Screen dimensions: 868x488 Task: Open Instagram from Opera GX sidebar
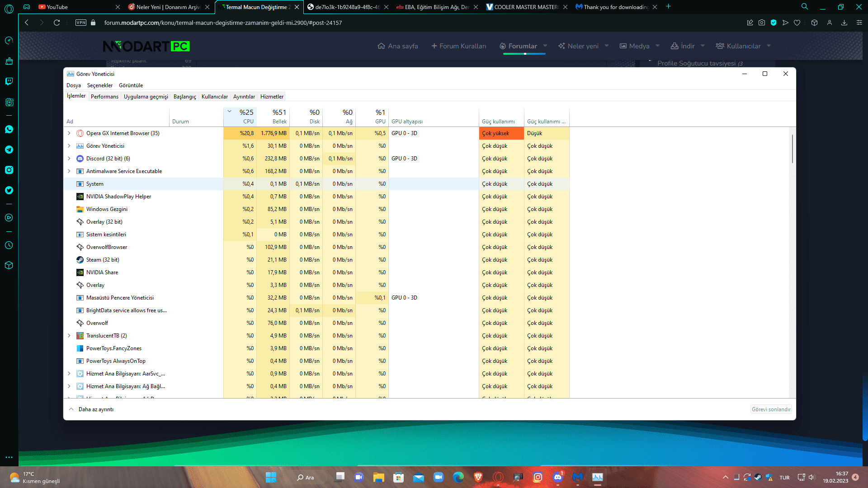click(9, 170)
